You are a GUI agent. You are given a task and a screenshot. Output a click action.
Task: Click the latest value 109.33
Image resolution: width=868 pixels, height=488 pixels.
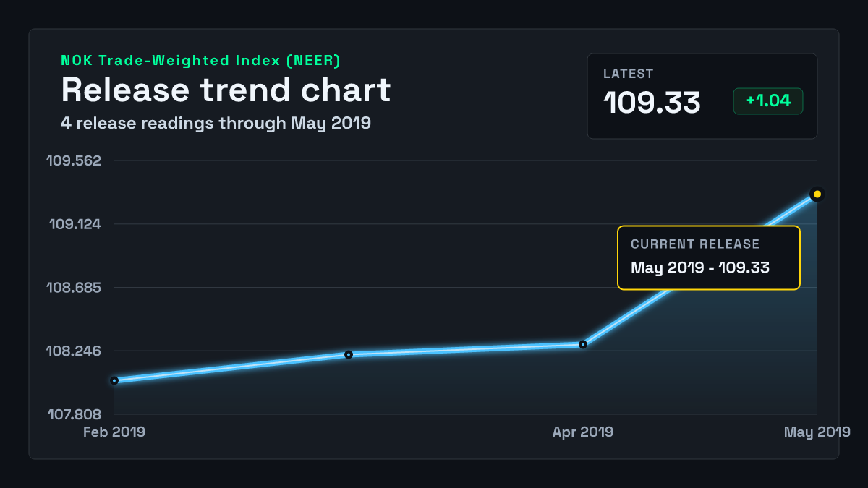[652, 103]
